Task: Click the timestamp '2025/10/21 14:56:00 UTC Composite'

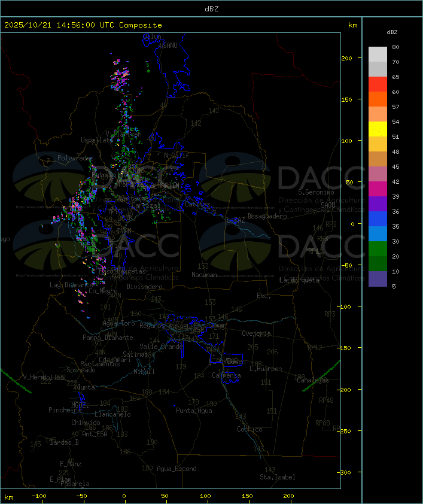Action: (x=83, y=25)
